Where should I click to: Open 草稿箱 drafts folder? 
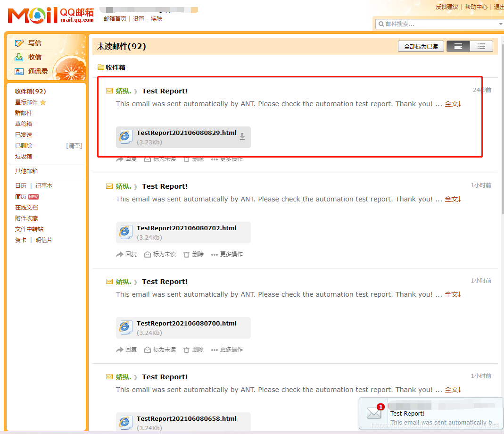[24, 124]
